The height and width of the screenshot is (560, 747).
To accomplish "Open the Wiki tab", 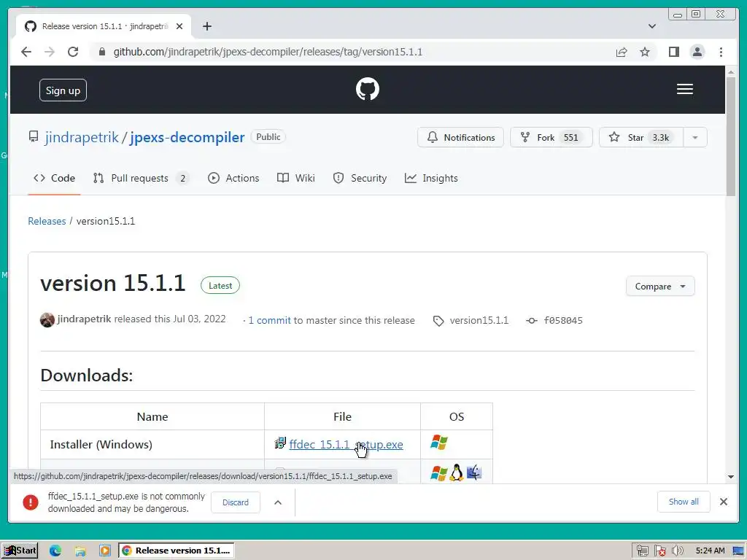I will (296, 178).
